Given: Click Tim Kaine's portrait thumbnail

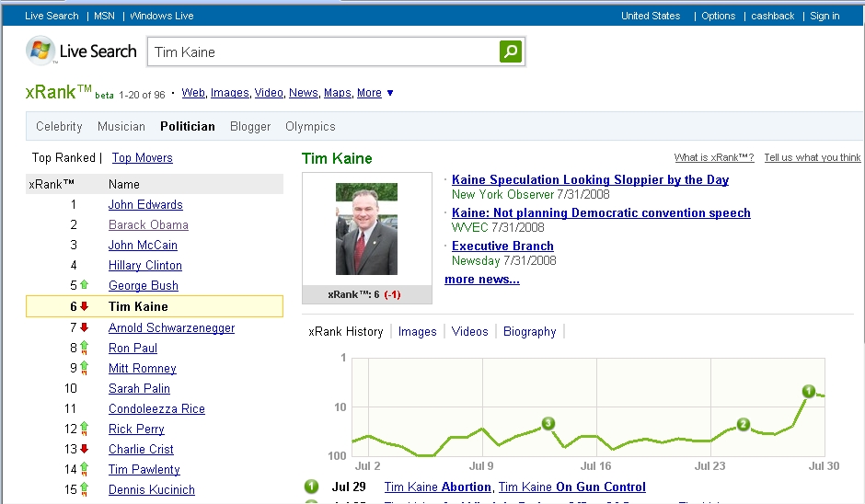Looking at the screenshot, I should pyautogui.click(x=366, y=229).
